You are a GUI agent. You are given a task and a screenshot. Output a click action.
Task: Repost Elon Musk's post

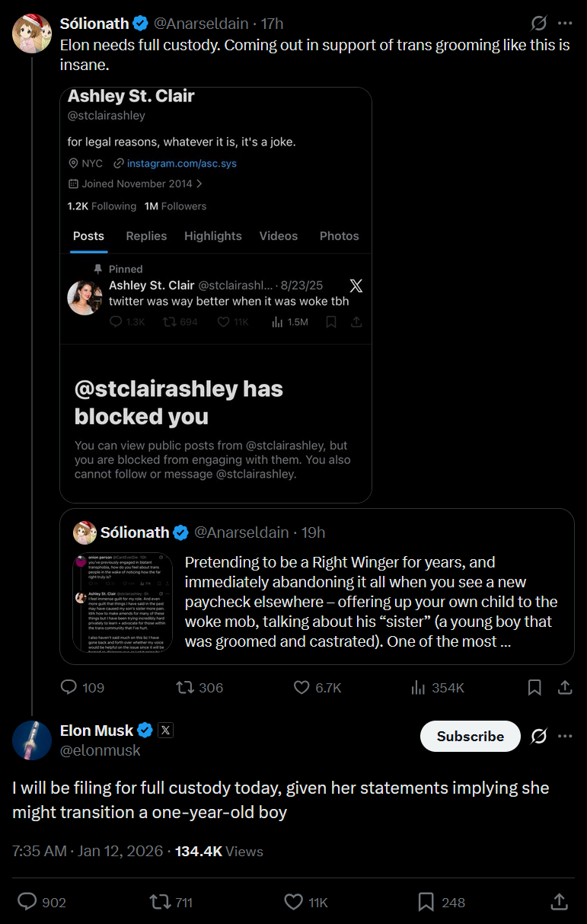point(160,903)
